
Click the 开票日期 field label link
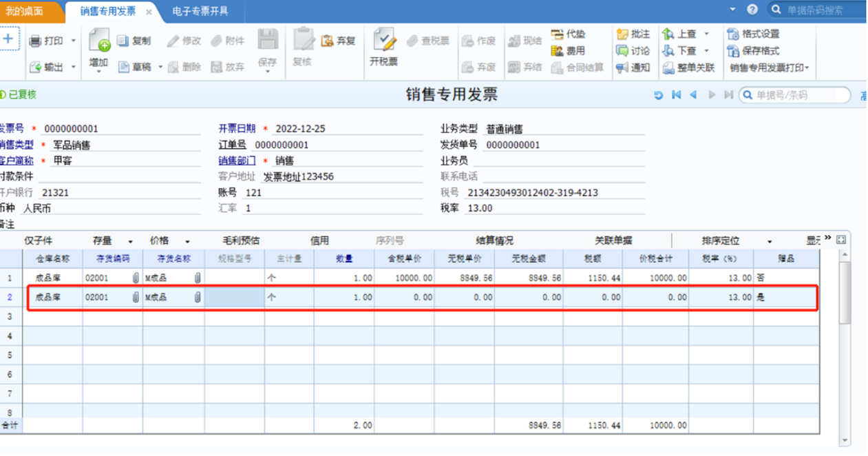click(x=237, y=129)
